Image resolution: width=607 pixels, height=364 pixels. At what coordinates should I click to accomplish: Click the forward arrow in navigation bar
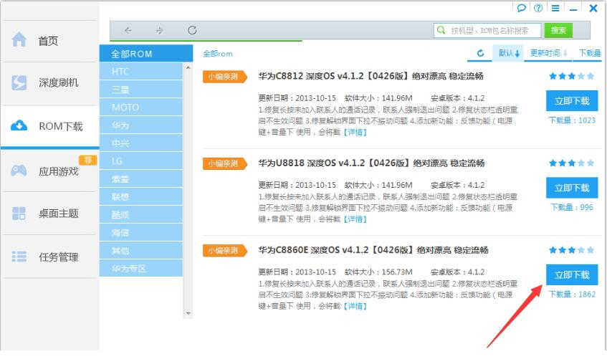[159, 30]
